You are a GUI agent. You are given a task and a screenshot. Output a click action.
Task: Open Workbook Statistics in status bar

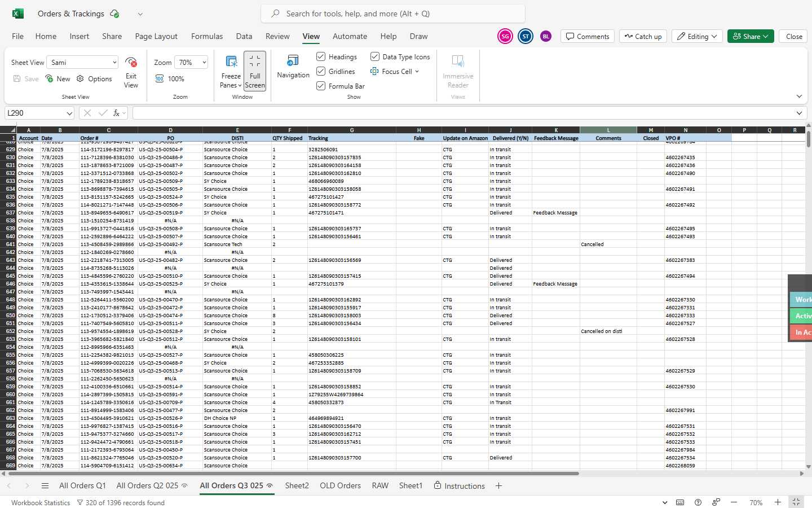(x=41, y=502)
